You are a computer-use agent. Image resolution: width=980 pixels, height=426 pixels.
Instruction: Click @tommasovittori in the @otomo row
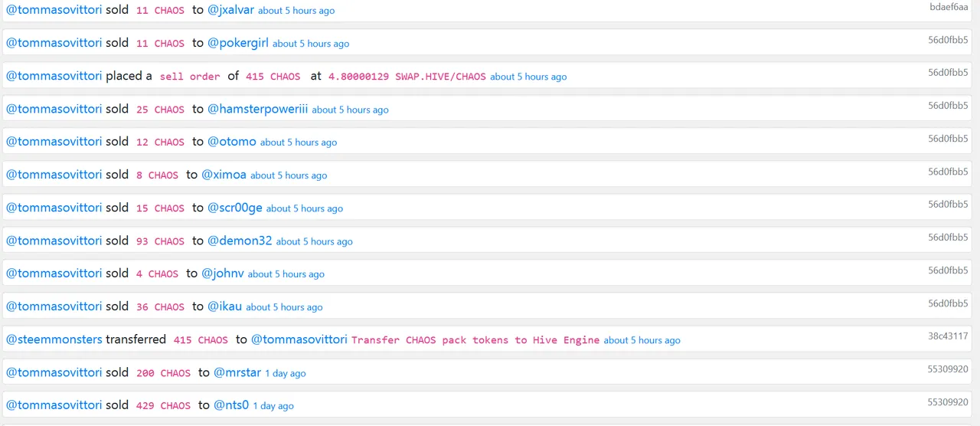click(54, 142)
